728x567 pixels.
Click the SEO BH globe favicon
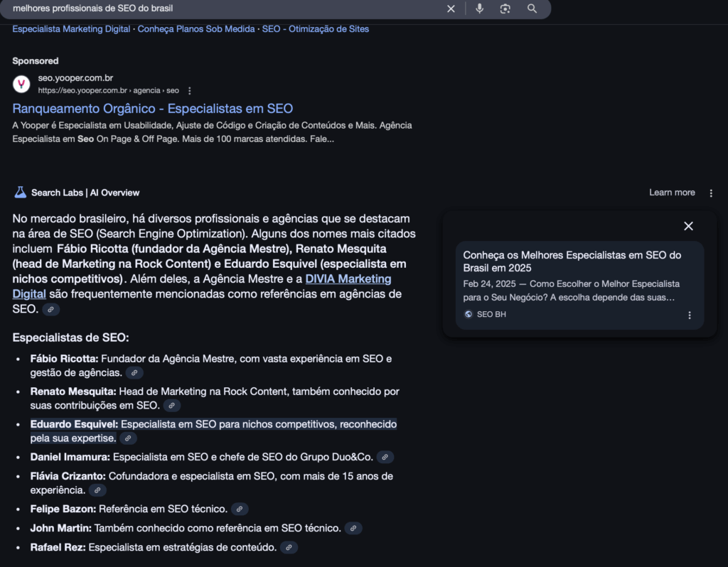click(469, 315)
